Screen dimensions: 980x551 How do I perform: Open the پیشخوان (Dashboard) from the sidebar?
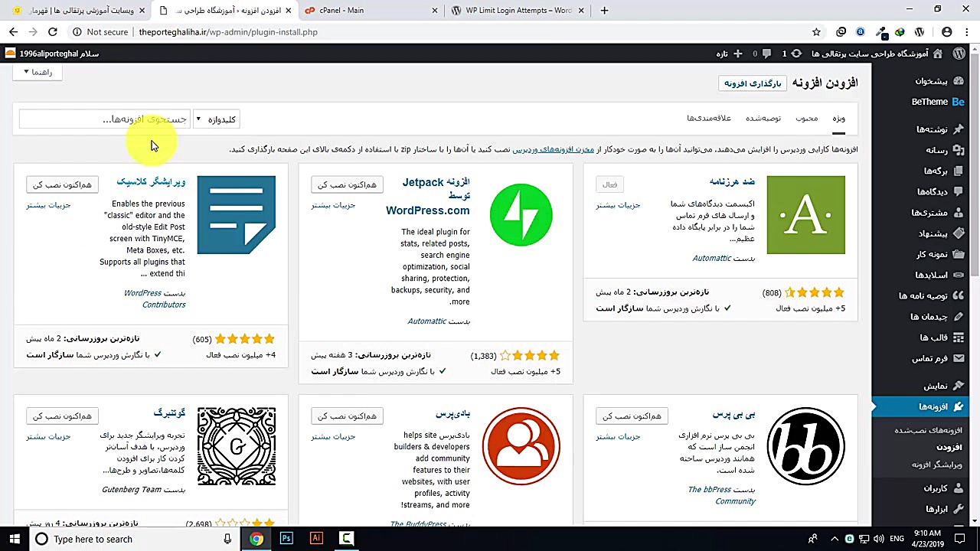pyautogui.click(x=933, y=81)
